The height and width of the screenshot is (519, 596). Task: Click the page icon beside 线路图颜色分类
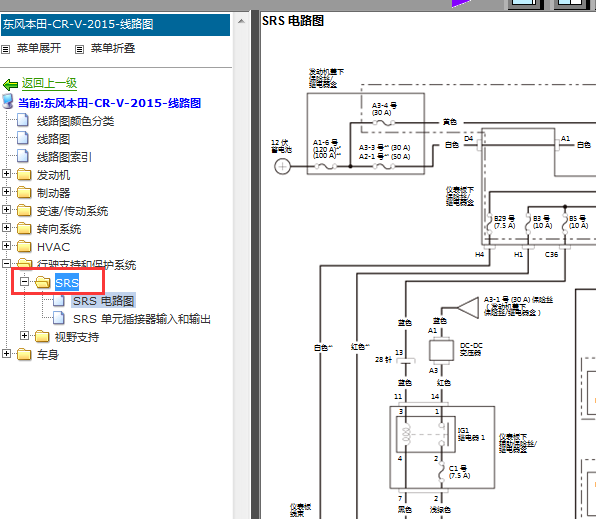point(23,120)
